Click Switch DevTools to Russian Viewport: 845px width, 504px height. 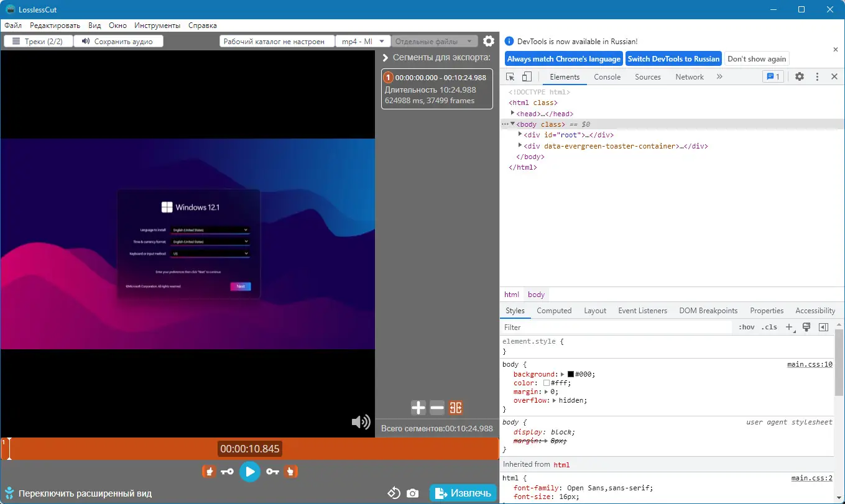[x=673, y=59]
